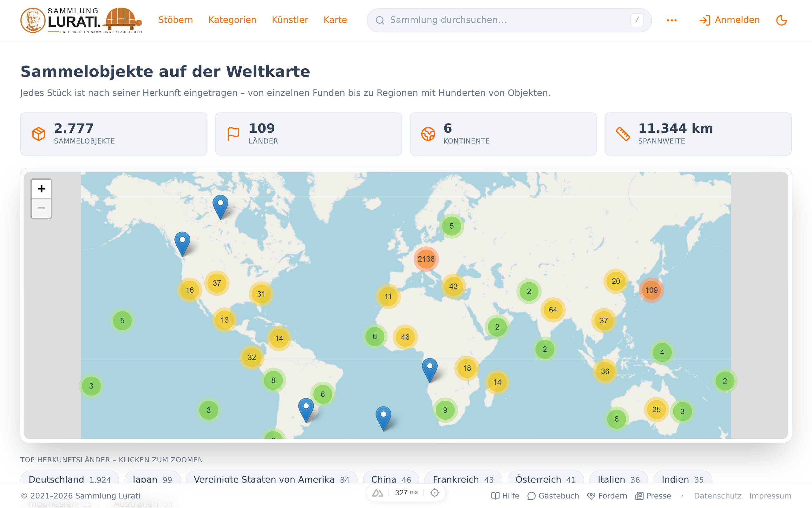The height and width of the screenshot is (508, 812).
Task: Zoom out on the map with minus
Action: tap(41, 208)
